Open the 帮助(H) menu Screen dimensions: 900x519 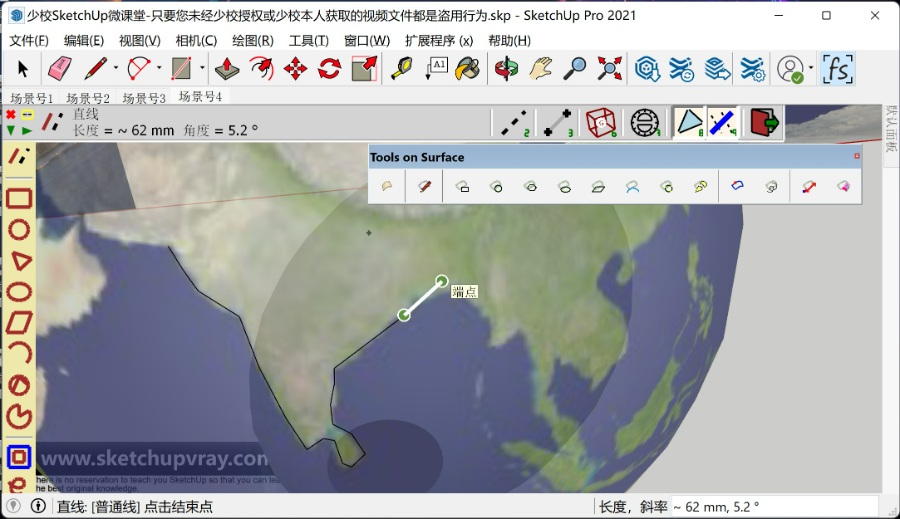pos(509,41)
